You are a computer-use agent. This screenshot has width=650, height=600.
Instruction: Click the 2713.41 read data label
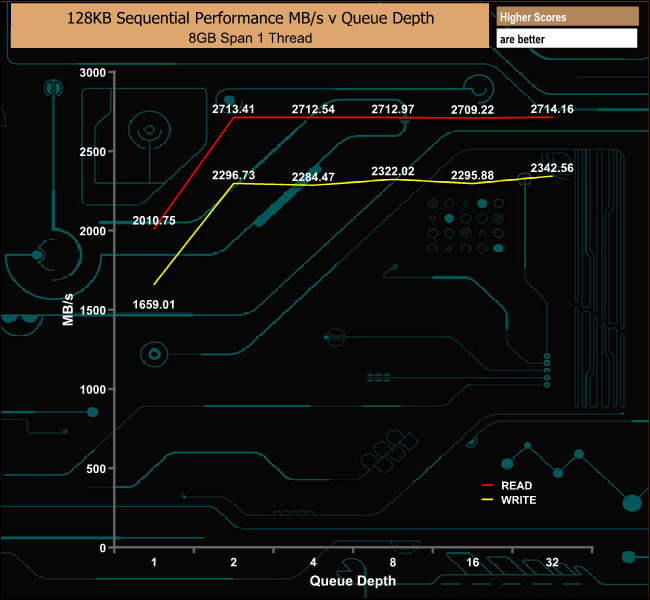point(233,109)
